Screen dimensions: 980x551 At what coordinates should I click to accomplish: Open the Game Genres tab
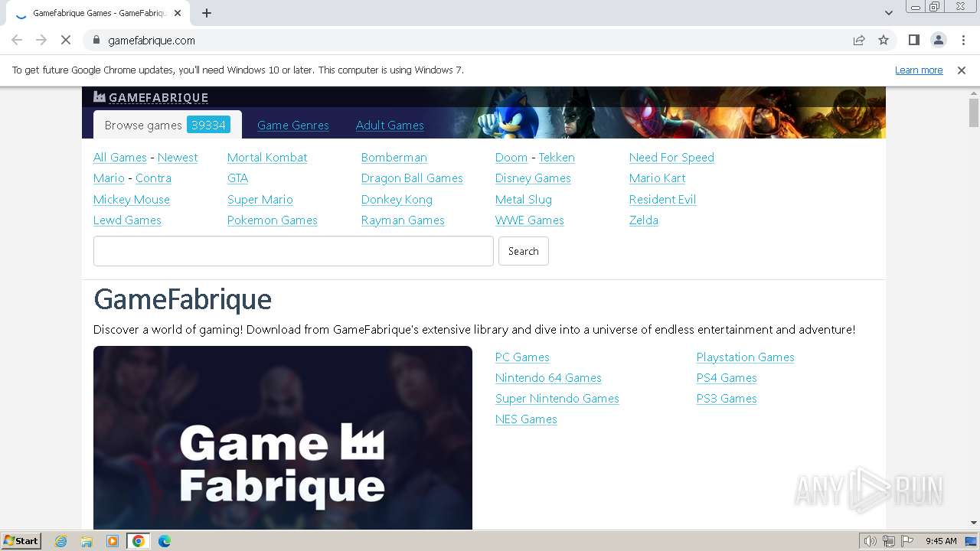[x=293, y=126]
